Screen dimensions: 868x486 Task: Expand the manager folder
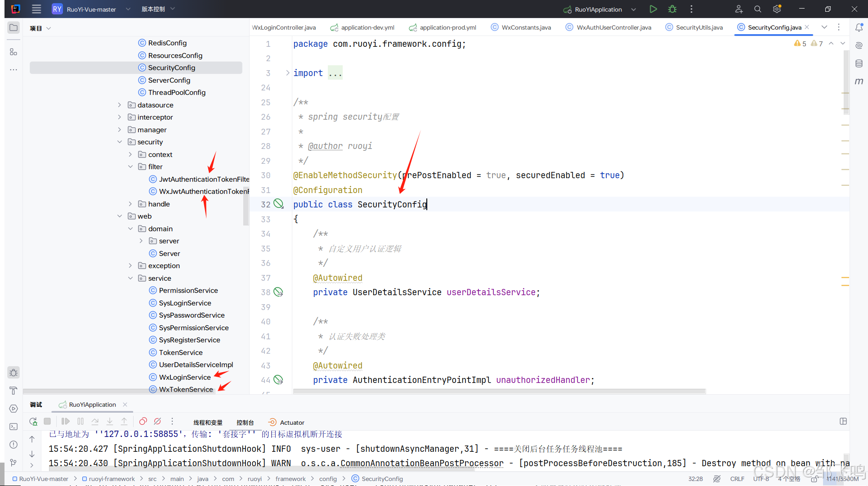tap(120, 130)
